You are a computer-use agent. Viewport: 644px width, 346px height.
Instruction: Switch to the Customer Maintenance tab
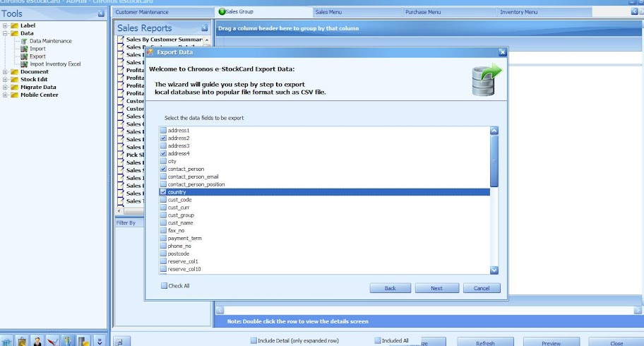pos(163,12)
